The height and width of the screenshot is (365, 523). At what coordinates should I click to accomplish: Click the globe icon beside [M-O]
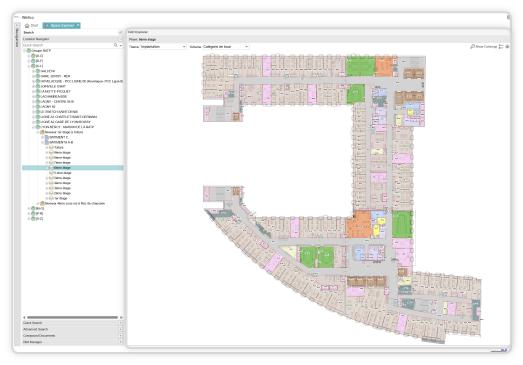[33, 209]
